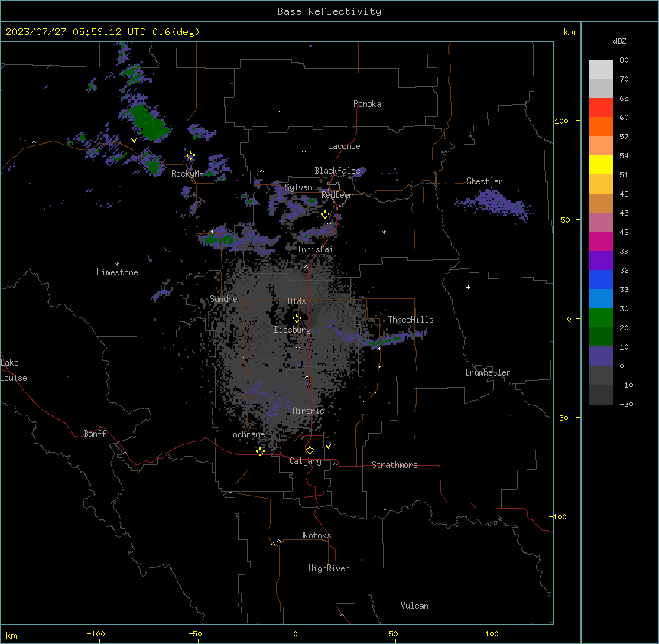Click the purple 10 dBZ legend swatch
The width and height of the screenshot is (659, 644).
coord(601,356)
